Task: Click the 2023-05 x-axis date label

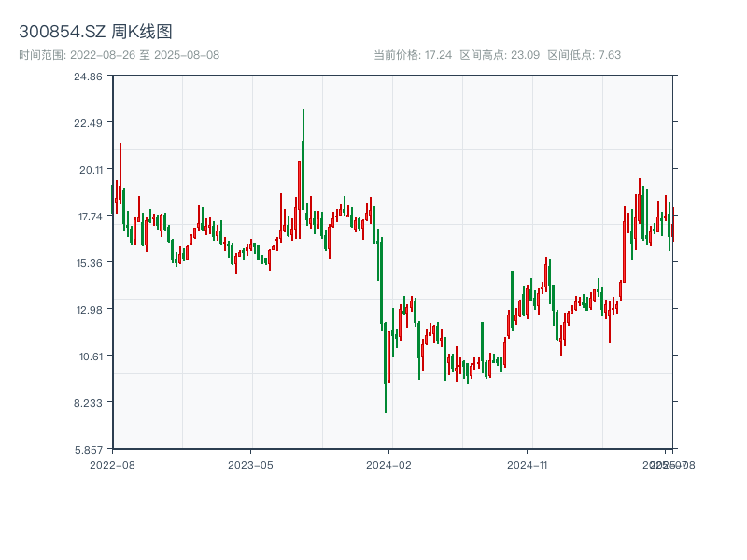Action: (250, 464)
